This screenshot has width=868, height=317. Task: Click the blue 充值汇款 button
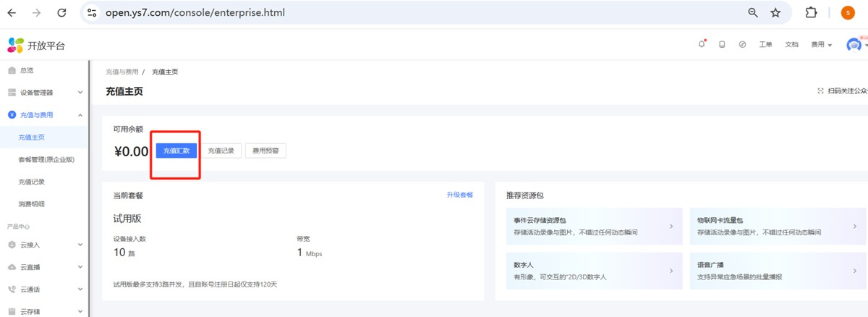pyautogui.click(x=176, y=151)
